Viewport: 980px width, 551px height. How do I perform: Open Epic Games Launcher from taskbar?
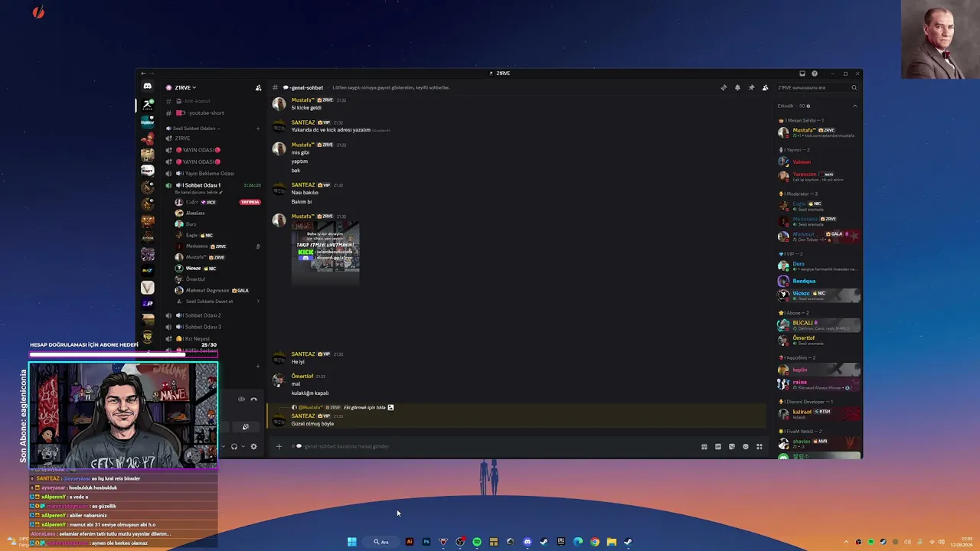tap(561, 542)
